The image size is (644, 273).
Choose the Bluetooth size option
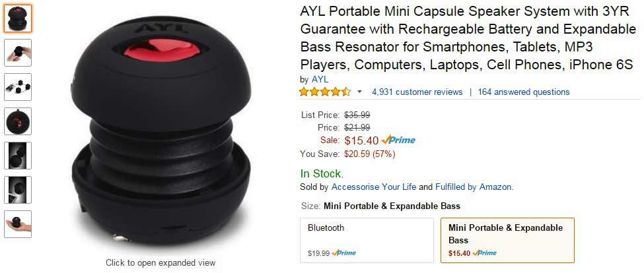[x=367, y=240]
